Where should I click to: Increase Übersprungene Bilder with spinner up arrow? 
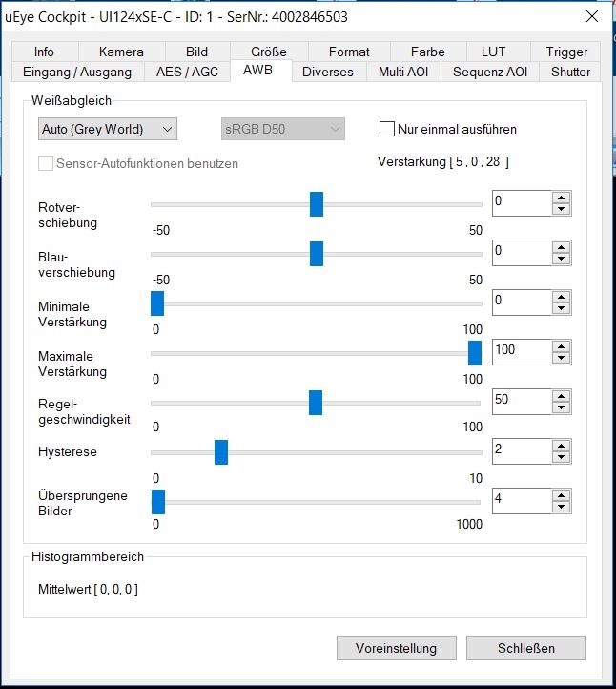(562, 495)
